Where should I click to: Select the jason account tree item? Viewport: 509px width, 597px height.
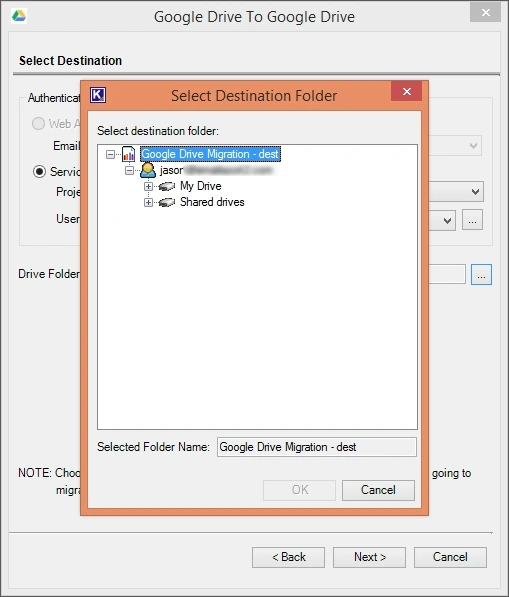point(216,170)
